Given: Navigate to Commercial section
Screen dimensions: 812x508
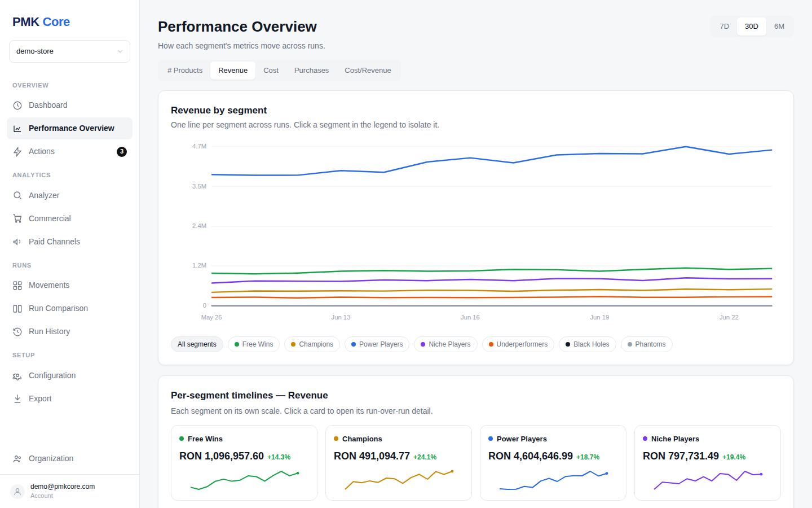Looking at the screenshot, I should coord(69,219).
